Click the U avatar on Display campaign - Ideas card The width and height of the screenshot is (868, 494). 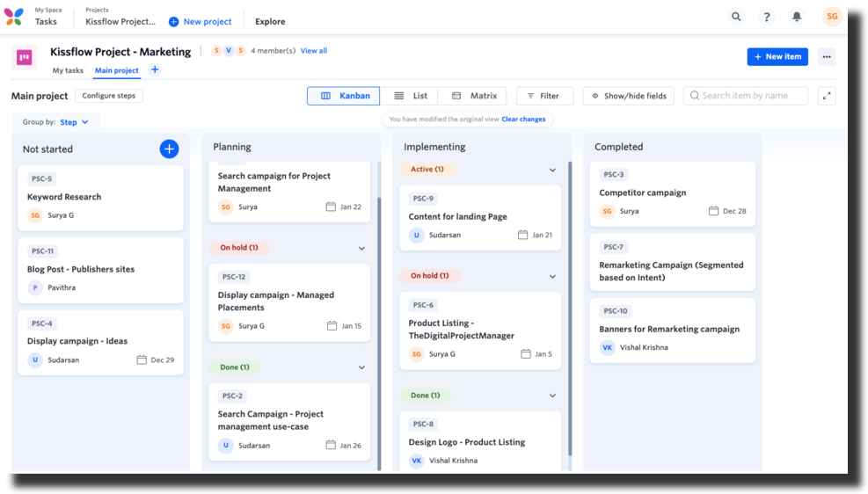click(35, 360)
